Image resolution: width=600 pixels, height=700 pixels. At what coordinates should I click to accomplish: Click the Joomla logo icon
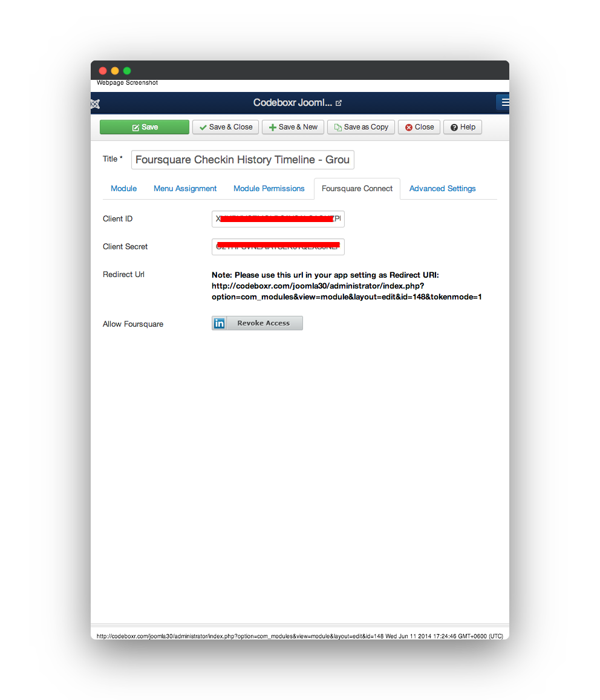click(95, 103)
